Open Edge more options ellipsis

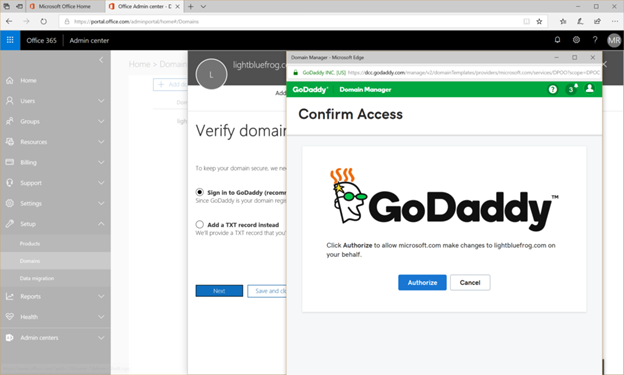[x=615, y=21]
